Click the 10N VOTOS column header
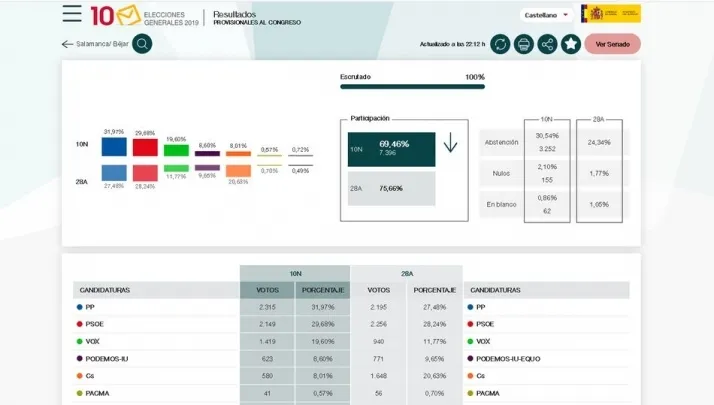The width and height of the screenshot is (714, 405). point(267,290)
